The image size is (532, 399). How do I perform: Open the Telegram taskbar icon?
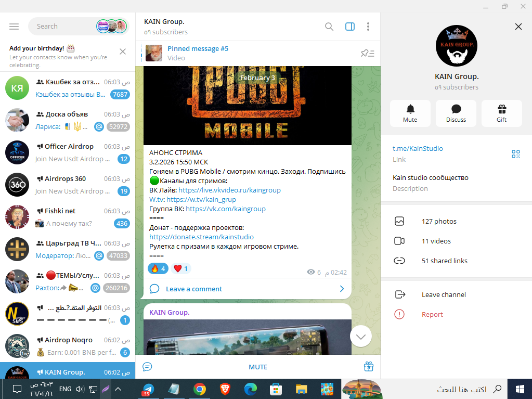point(148,389)
